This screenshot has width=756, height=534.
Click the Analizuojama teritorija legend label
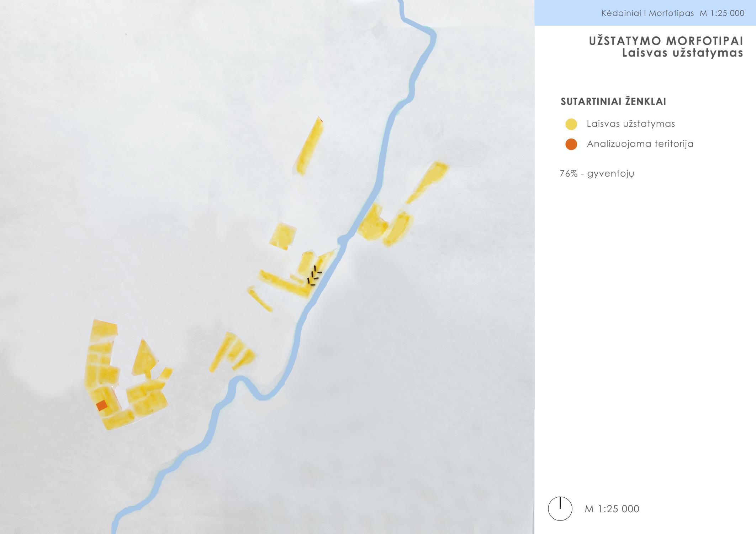[640, 144]
